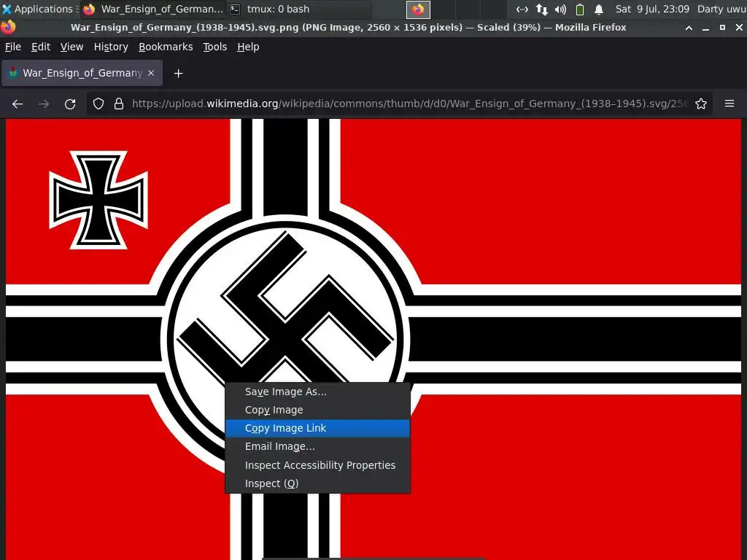Click the forward navigation arrow
The width and height of the screenshot is (747, 560).
[x=44, y=104]
